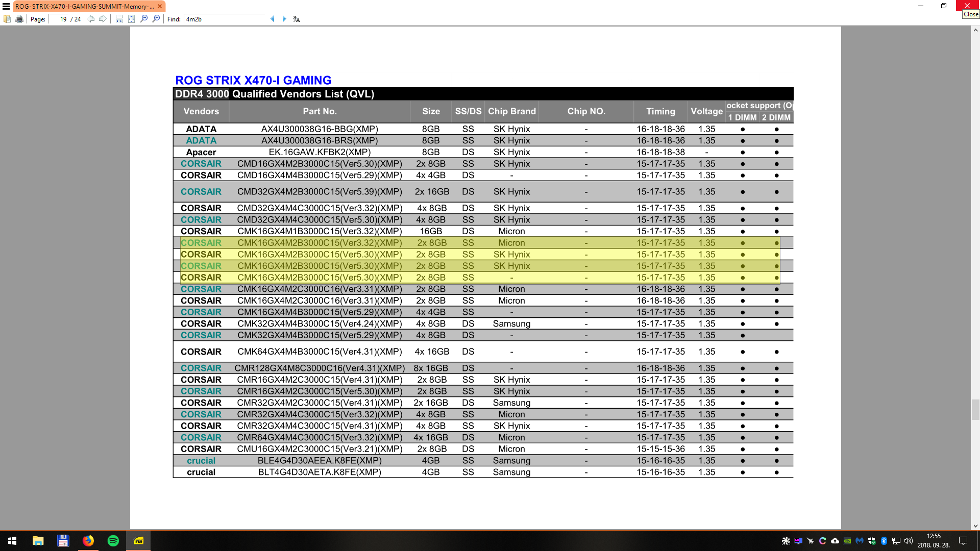The image size is (980, 551).
Task: Click part CMD32GX4M2B3000C15(Ver5.39)(XMP)
Action: point(320,192)
